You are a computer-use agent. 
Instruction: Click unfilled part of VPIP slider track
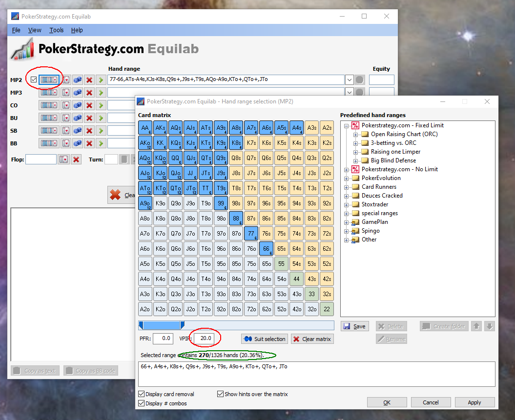coord(259,325)
